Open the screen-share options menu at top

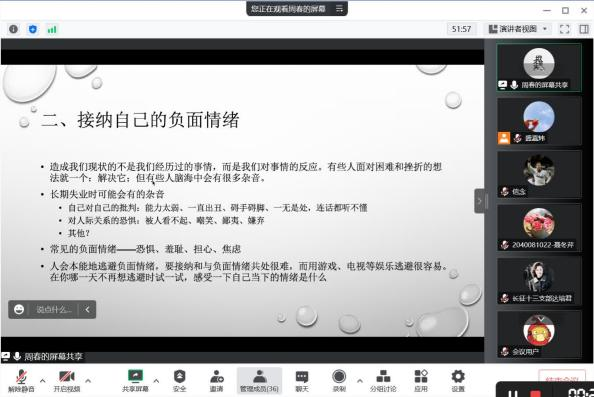tap(339, 8)
